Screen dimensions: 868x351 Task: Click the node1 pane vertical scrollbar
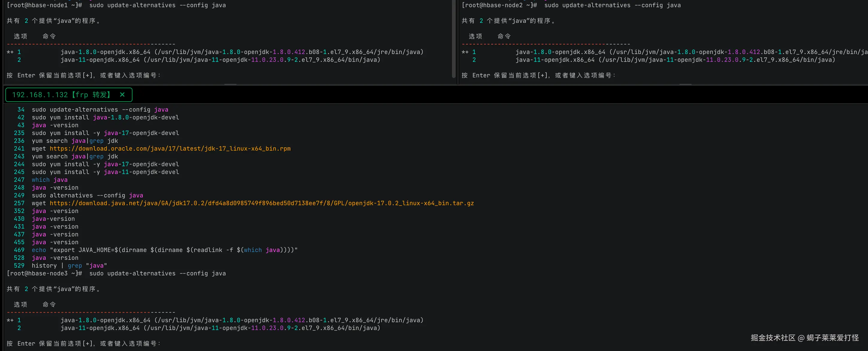pyautogui.click(x=453, y=39)
